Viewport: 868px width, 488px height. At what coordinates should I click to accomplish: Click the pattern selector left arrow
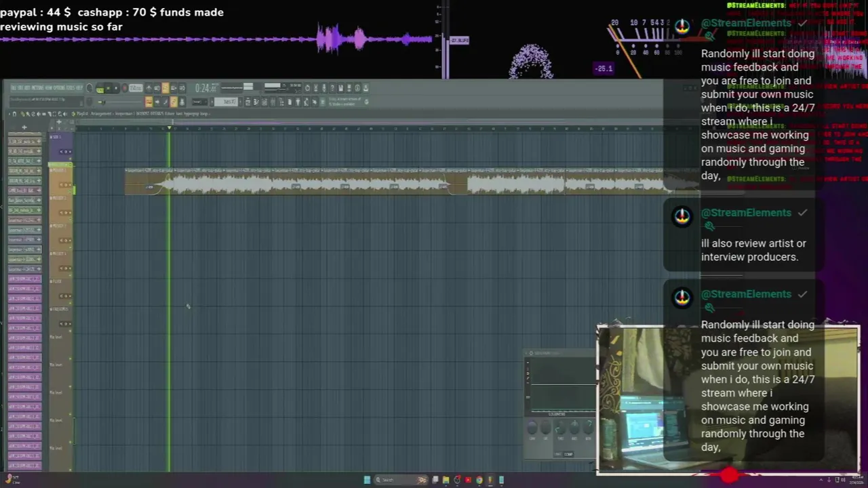click(x=212, y=102)
